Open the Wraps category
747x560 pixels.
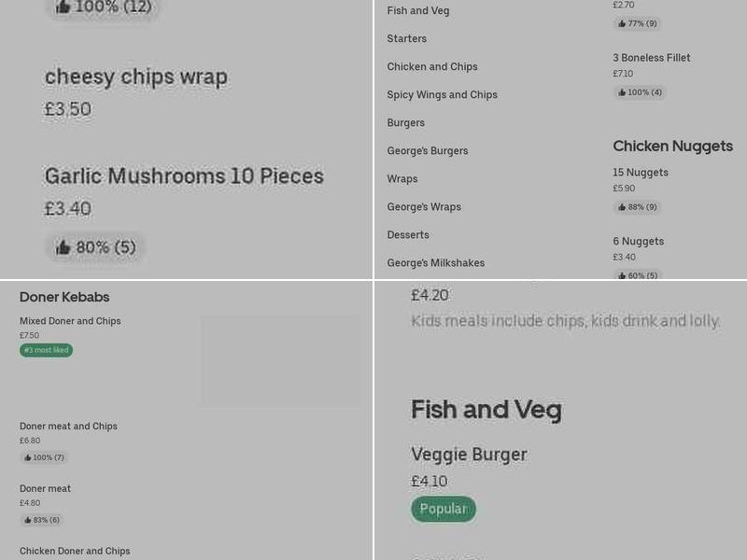pyautogui.click(x=402, y=178)
